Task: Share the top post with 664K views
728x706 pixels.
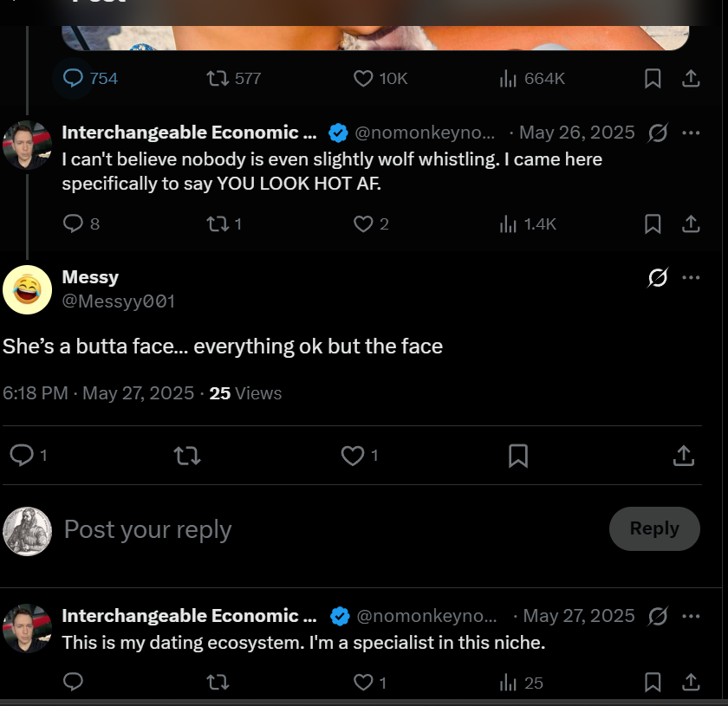Action: [x=691, y=79]
